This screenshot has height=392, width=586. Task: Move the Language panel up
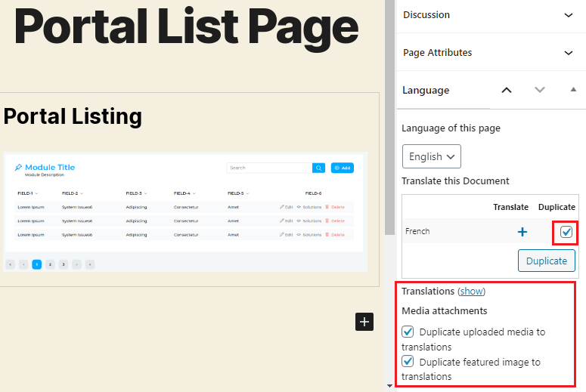[x=507, y=90]
